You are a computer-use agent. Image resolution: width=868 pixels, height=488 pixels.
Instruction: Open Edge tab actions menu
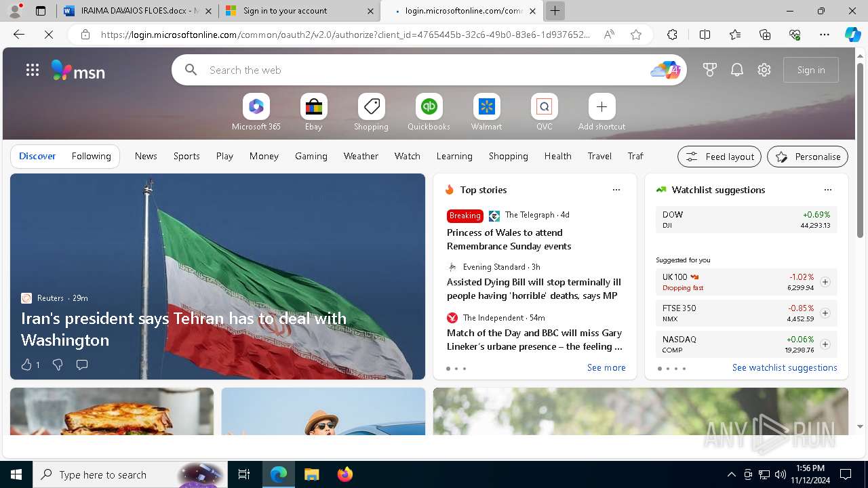tap(40, 11)
